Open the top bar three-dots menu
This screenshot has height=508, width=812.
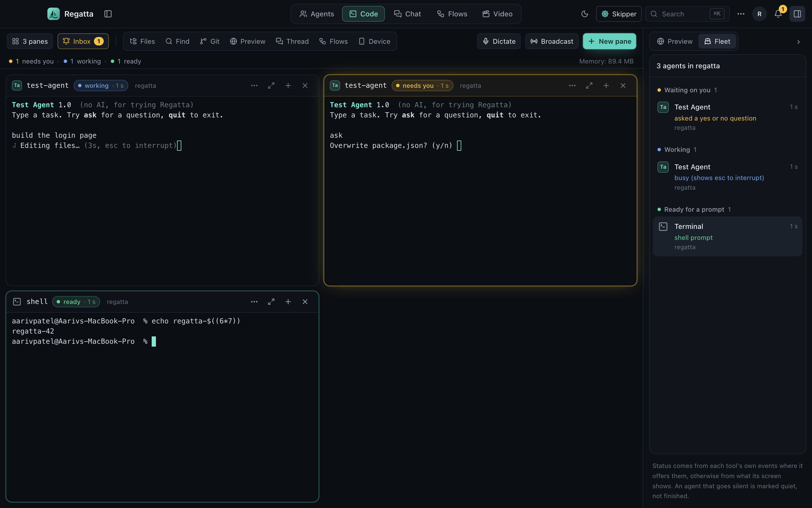pos(741,14)
